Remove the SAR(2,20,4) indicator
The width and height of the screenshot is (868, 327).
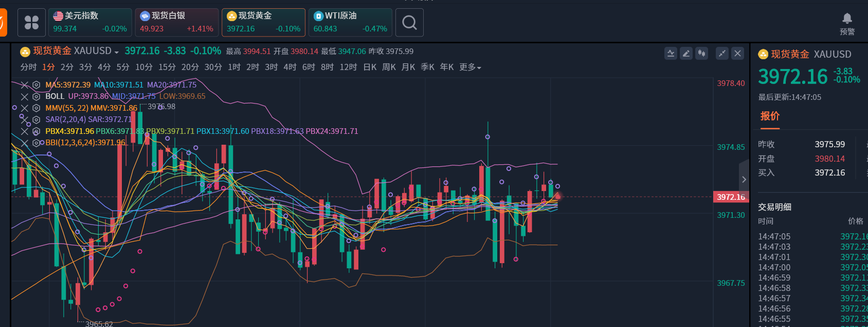24,119
